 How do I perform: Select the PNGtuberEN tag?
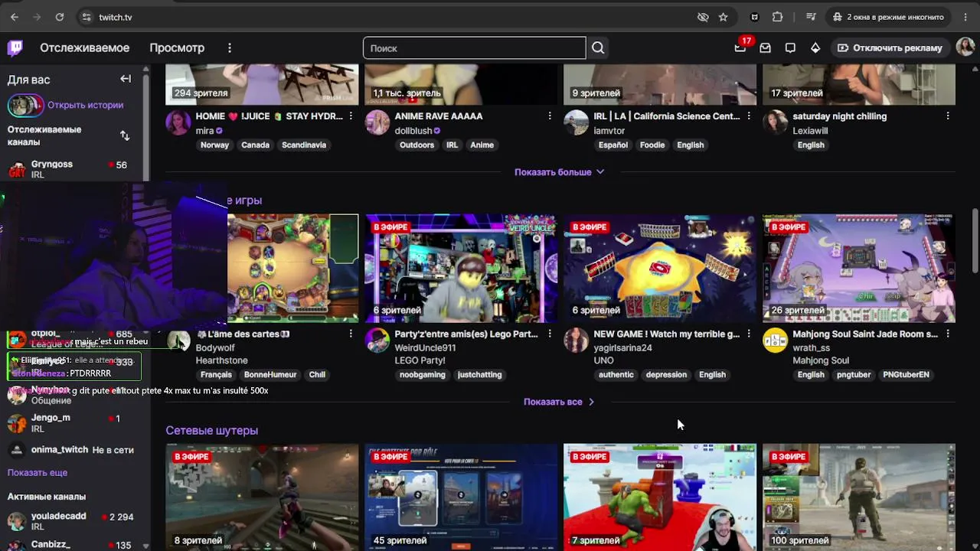906,375
